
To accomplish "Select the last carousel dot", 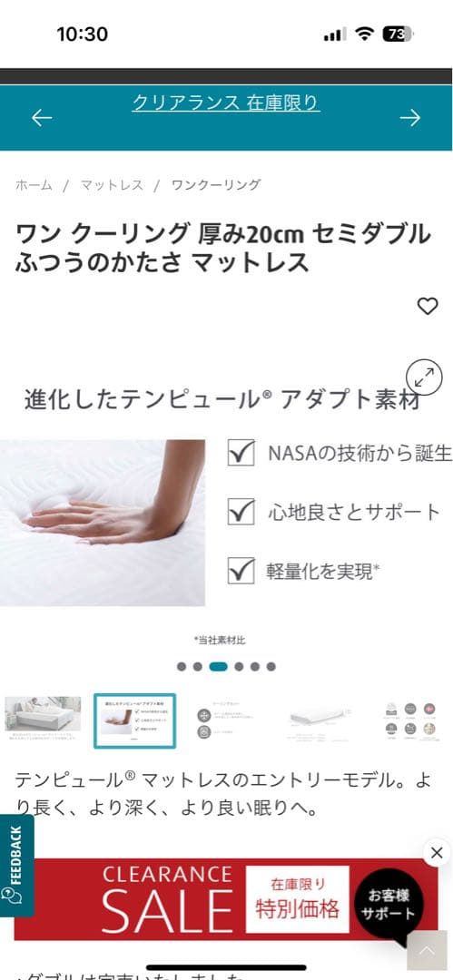I will click(271, 667).
